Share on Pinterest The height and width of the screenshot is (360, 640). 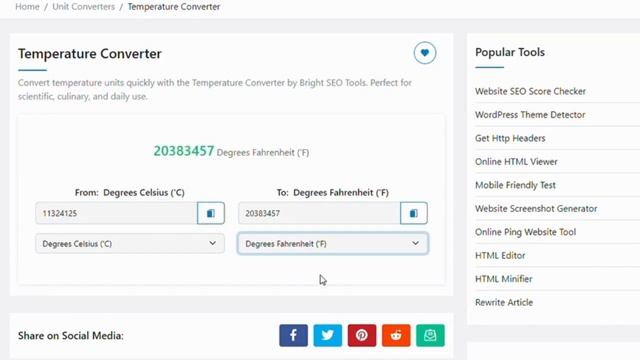click(362, 335)
